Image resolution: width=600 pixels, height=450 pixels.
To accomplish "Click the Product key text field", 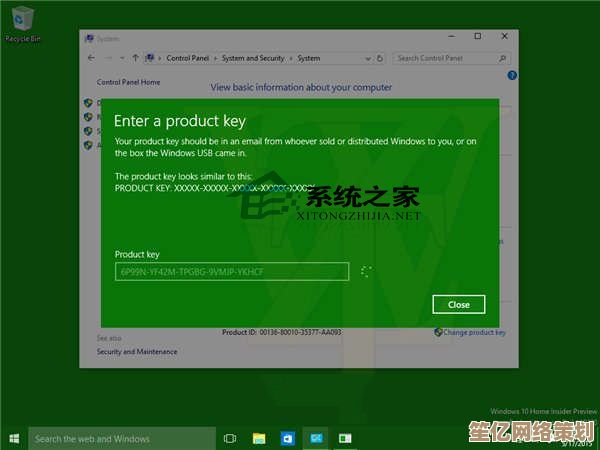I will [232, 271].
